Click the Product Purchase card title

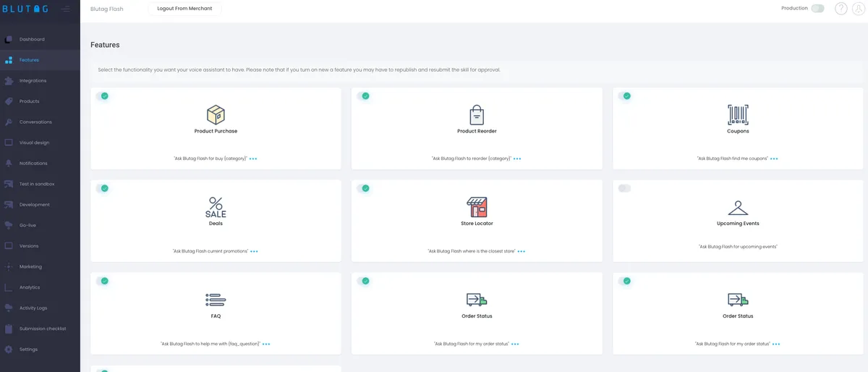coord(216,131)
